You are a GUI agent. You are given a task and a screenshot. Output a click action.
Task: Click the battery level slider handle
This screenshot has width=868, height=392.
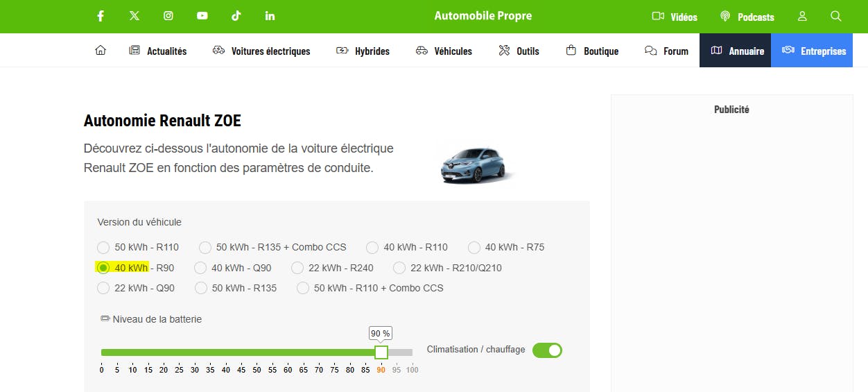pos(381,352)
